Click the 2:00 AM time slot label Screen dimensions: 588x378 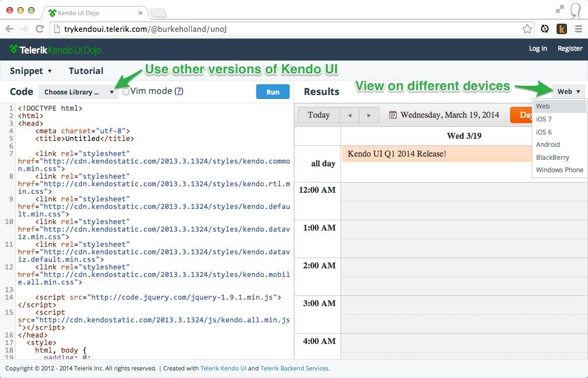click(x=319, y=266)
